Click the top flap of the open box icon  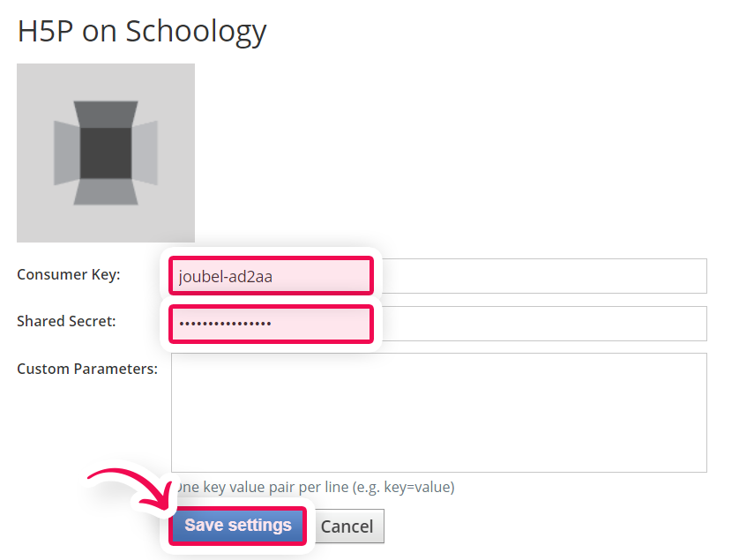(x=106, y=115)
